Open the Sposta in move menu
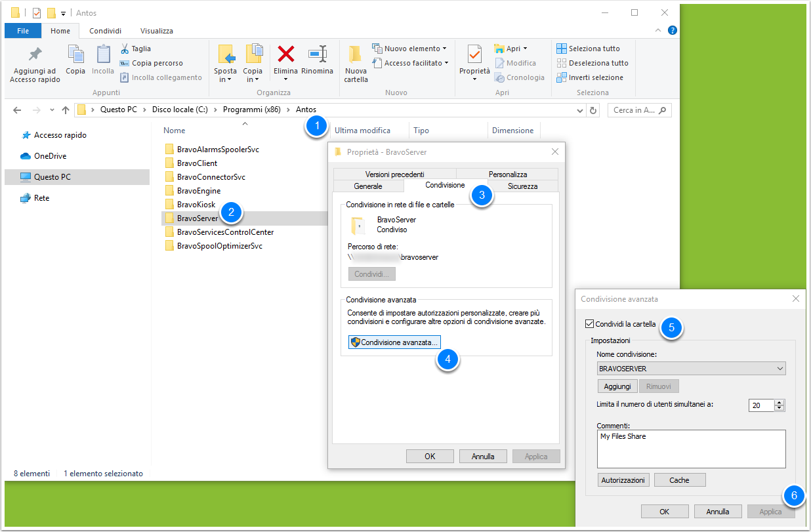 tap(226, 64)
